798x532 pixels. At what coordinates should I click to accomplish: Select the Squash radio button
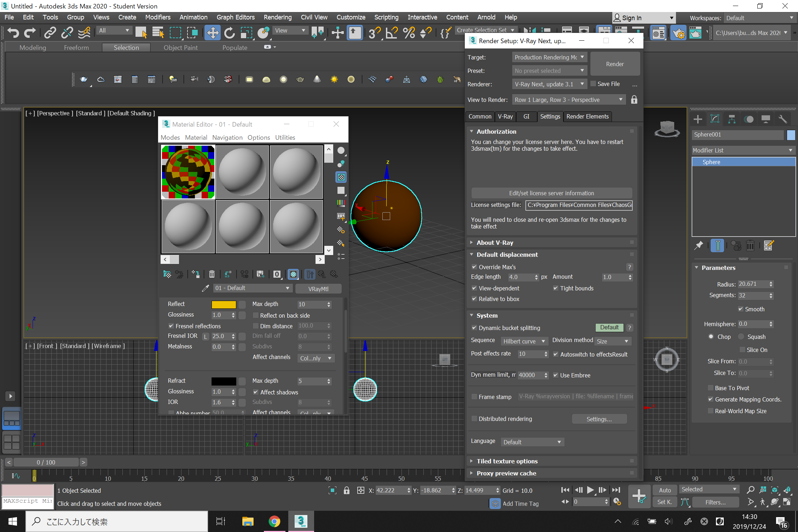[741, 336]
